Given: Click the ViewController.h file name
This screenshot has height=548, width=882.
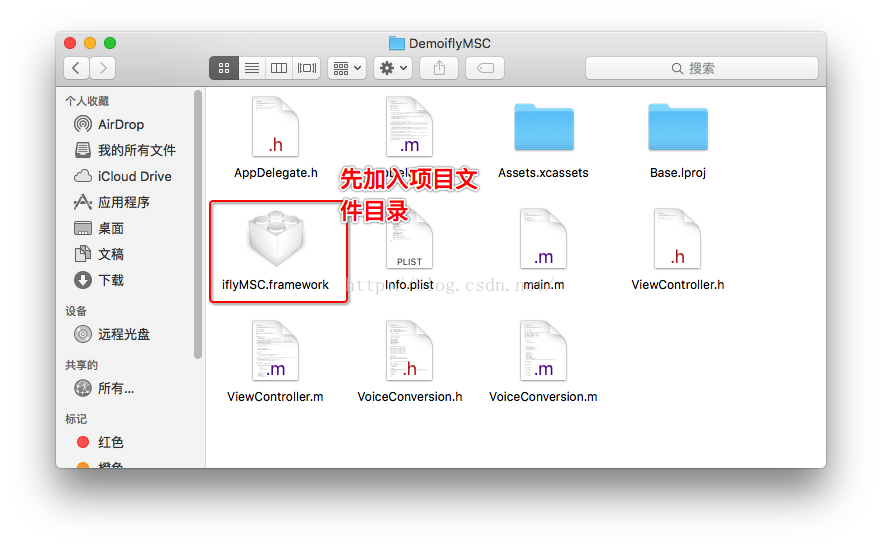Looking at the screenshot, I should pos(678,285).
